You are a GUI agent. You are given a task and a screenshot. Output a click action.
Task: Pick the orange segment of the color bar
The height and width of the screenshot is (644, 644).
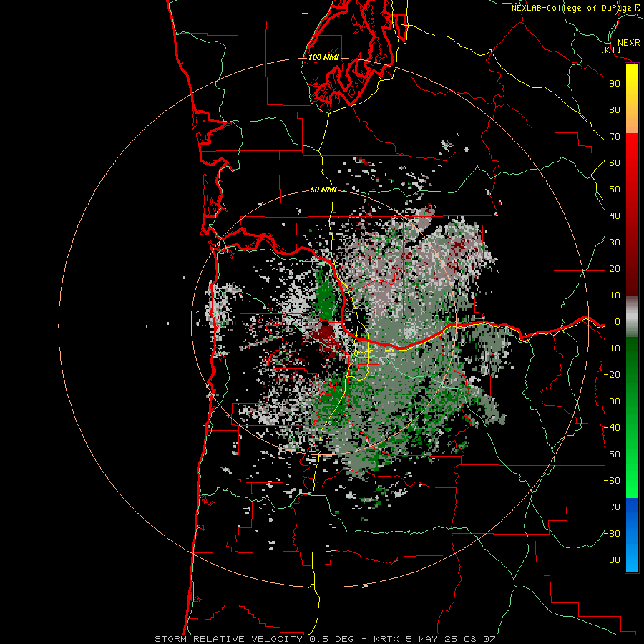[x=632, y=121]
